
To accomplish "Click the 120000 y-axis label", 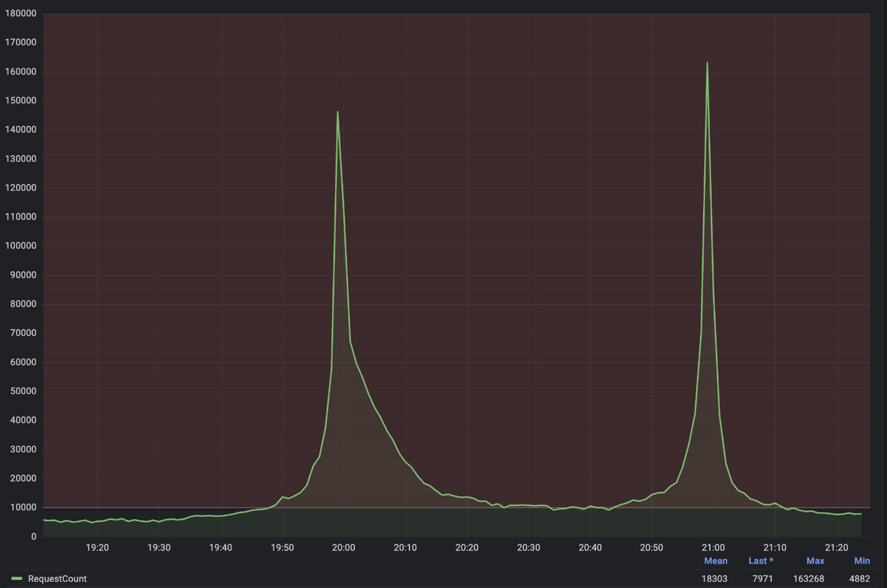I will 20,188.
